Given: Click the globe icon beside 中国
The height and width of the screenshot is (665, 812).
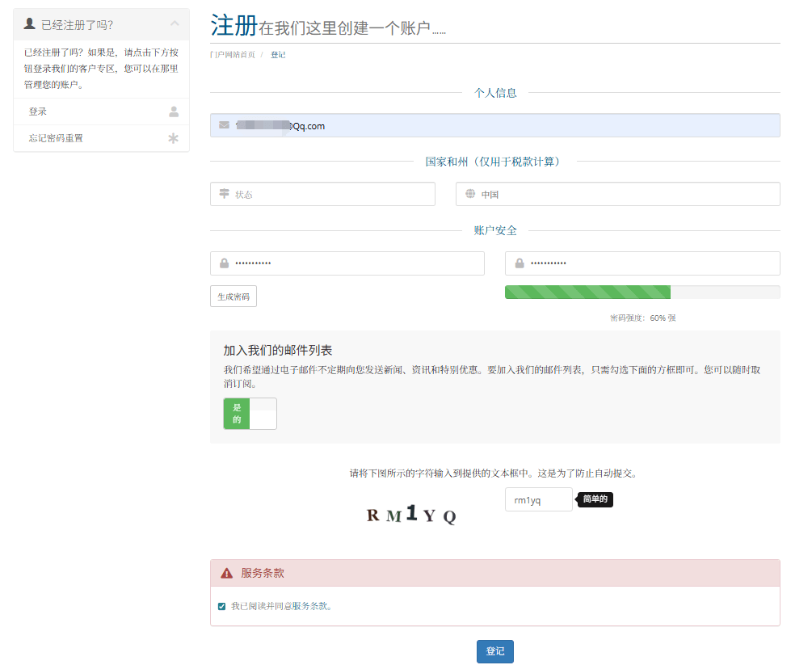Looking at the screenshot, I should pos(470,194).
